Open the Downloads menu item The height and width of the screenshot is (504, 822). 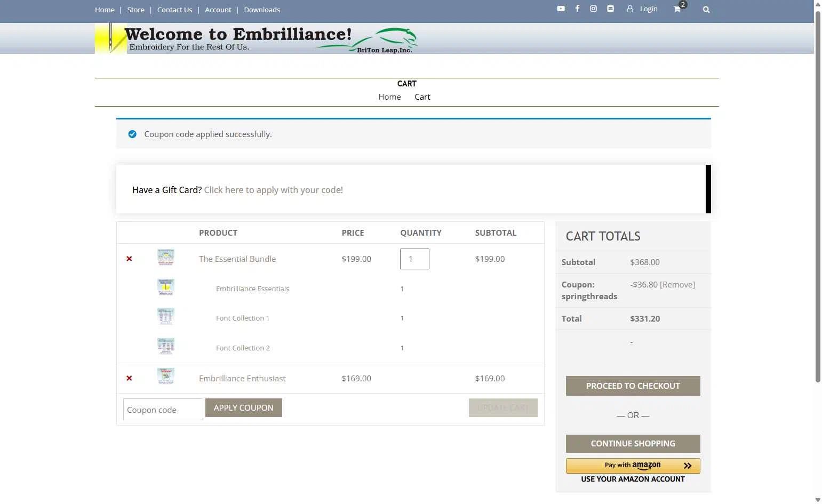point(262,10)
